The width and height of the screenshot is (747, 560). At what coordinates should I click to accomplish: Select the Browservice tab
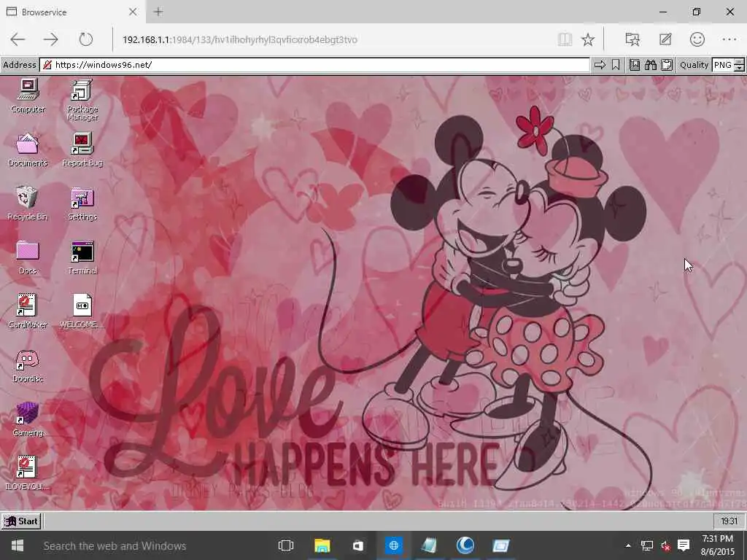(71, 12)
